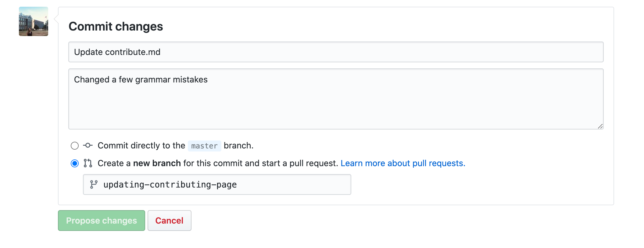Click the 'Commit changes' heading
This screenshot has width=644, height=248.
point(116,27)
